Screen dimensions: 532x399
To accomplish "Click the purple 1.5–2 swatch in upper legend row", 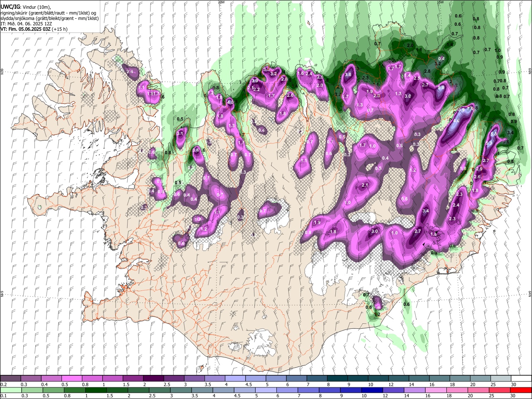I will tap(133, 378).
